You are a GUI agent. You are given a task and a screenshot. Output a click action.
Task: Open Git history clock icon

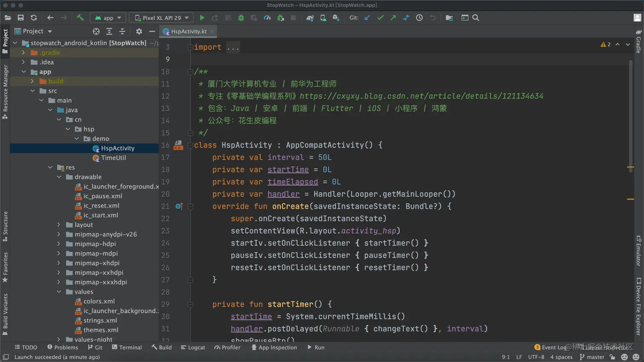[x=420, y=18]
